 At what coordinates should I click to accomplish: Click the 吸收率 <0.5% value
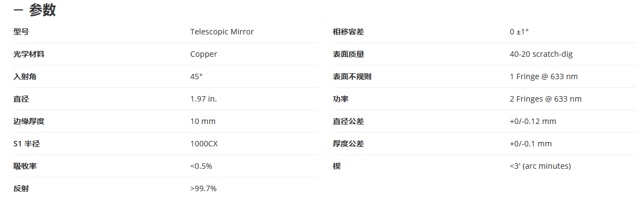point(201,166)
